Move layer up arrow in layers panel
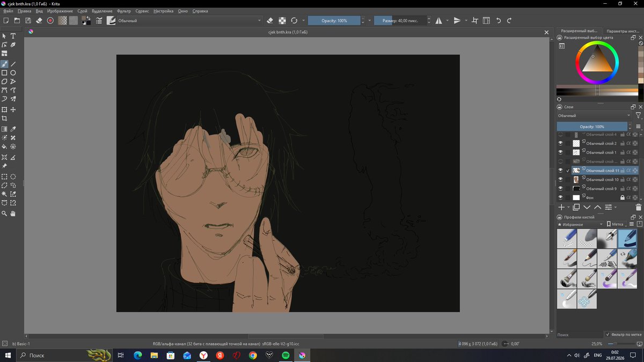This screenshot has height=362, width=644. (x=598, y=207)
